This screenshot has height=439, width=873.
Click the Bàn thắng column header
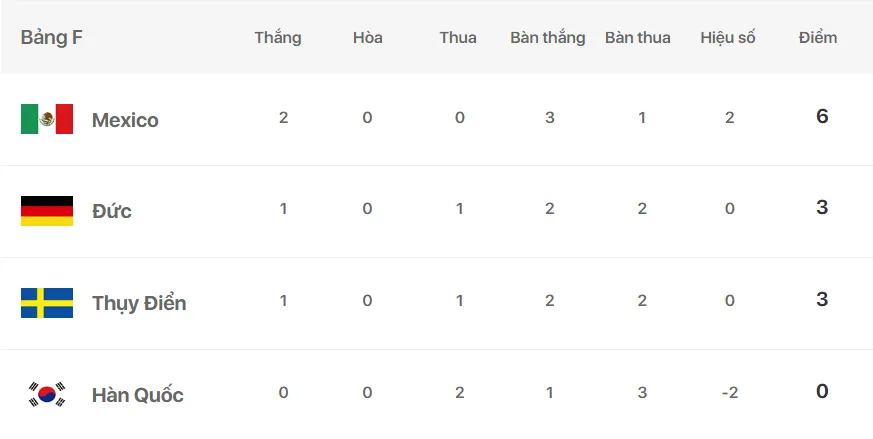[x=547, y=38]
